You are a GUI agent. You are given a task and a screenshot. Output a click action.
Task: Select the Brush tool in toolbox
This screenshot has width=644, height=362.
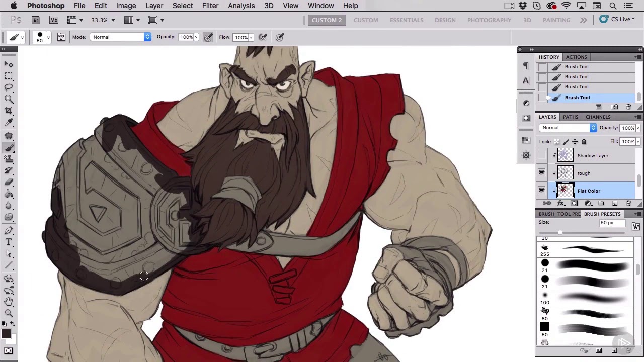click(x=9, y=148)
